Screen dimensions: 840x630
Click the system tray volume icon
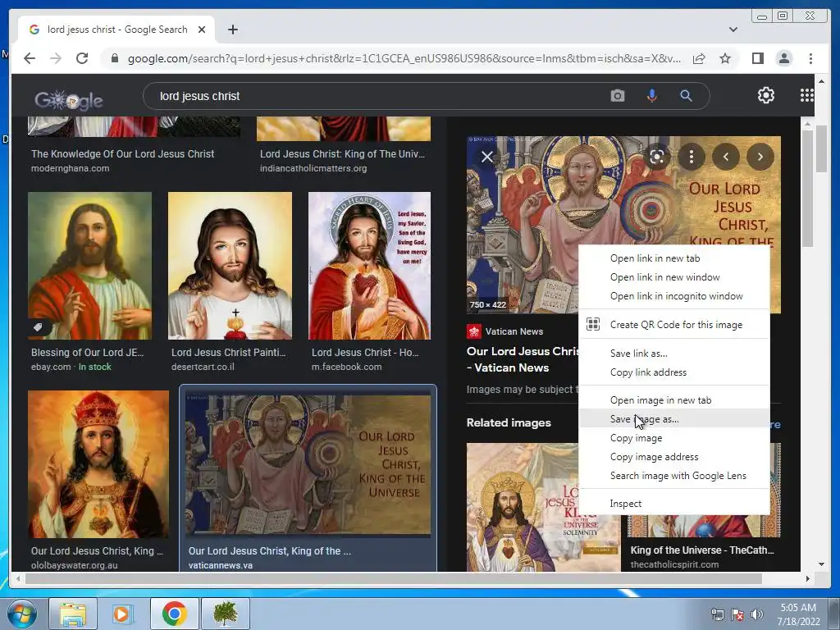coord(757,614)
